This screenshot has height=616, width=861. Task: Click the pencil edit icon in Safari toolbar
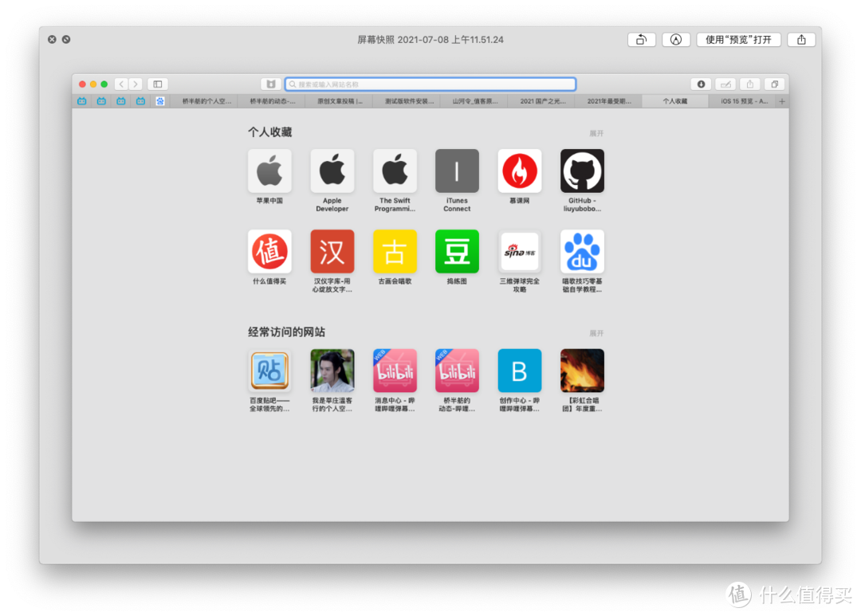725,84
